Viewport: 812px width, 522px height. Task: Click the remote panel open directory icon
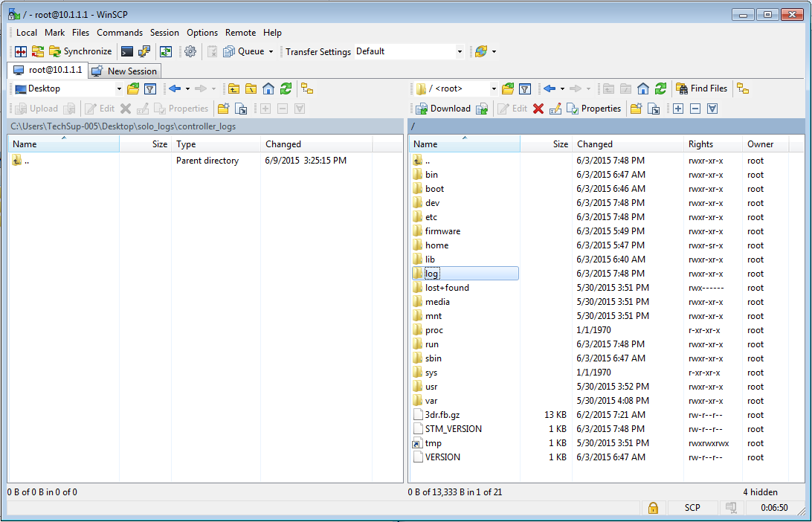[508, 89]
